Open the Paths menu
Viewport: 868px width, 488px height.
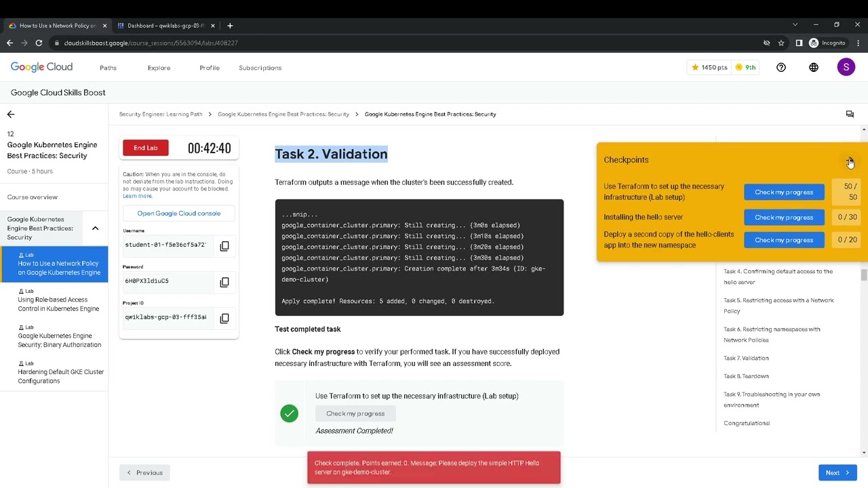[108, 68]
